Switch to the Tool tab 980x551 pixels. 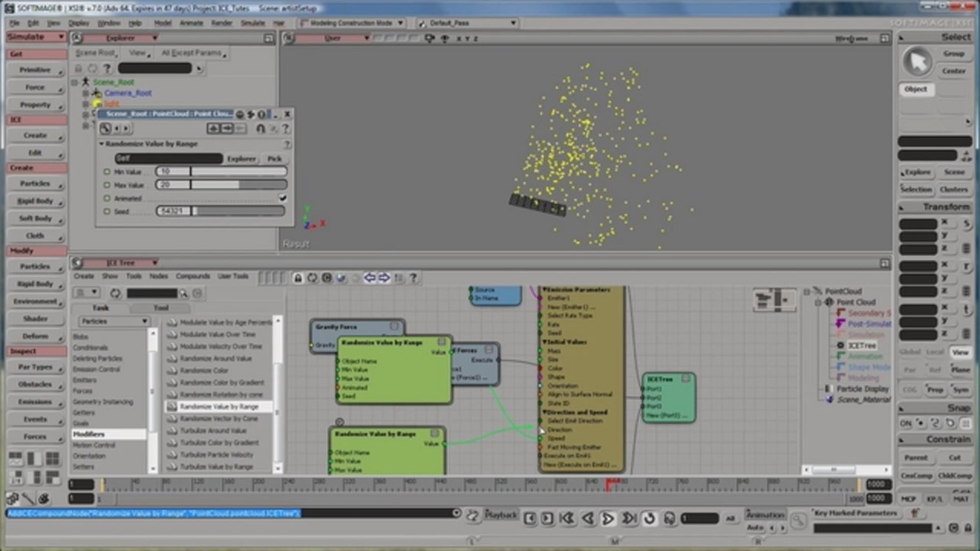click(161, 308)
